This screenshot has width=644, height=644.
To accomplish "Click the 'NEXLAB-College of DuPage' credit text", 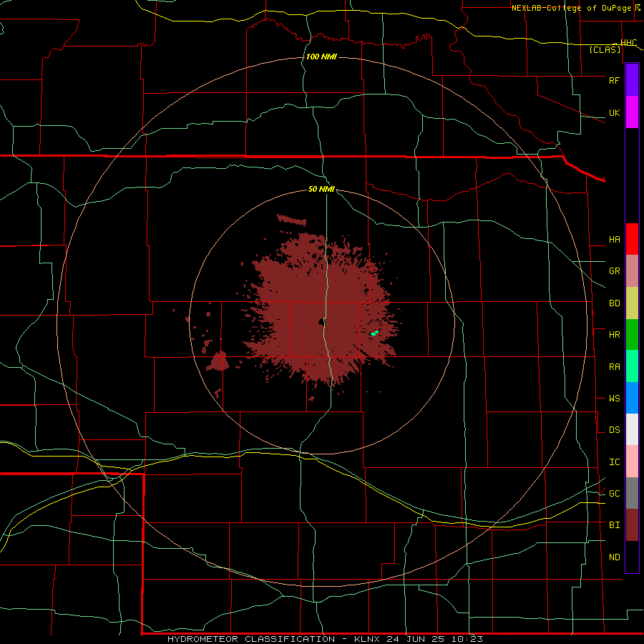I will 572,8.
